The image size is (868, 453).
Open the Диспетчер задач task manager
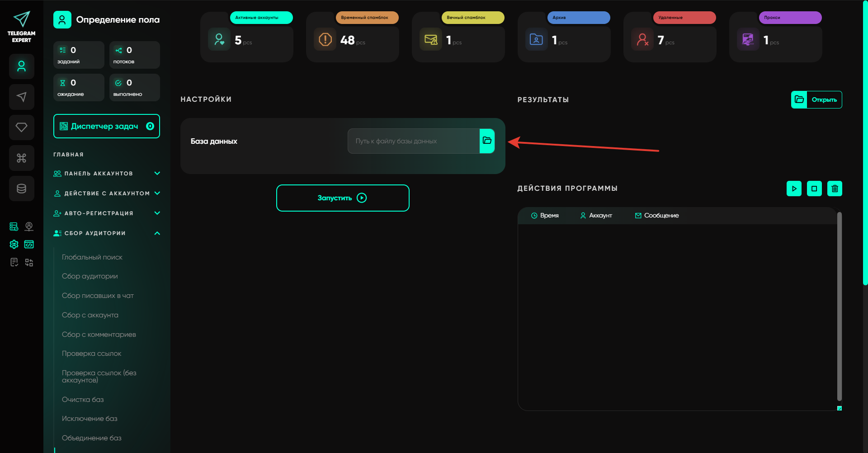(107, 126)
